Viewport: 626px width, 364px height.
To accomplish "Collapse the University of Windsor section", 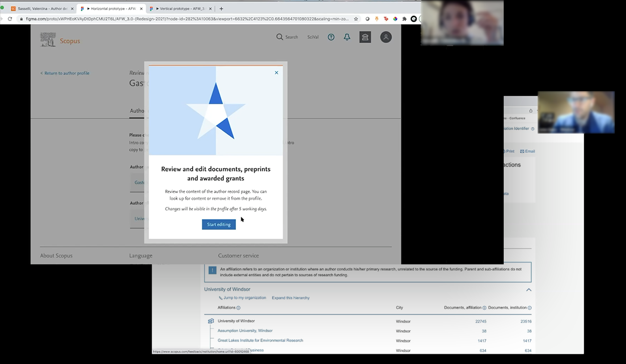I will click(528, 290).
